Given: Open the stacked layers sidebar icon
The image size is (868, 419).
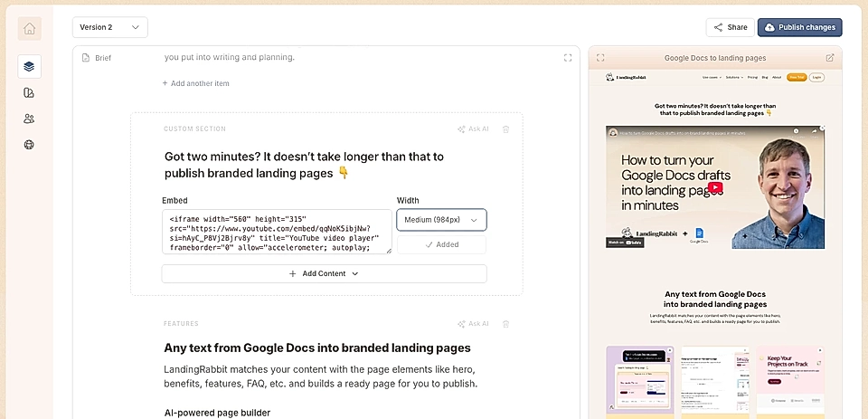Looking at the screenshot, I should coord(29,66).
